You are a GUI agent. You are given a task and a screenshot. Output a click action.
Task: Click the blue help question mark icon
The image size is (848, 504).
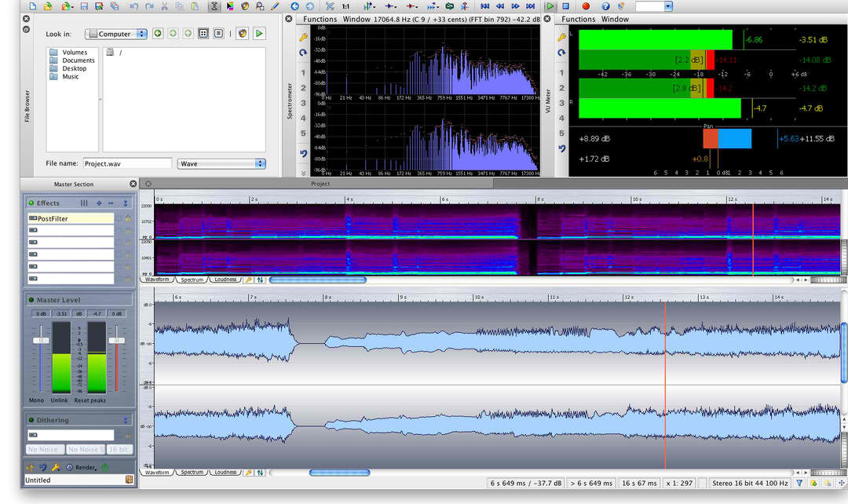[605, 6]
